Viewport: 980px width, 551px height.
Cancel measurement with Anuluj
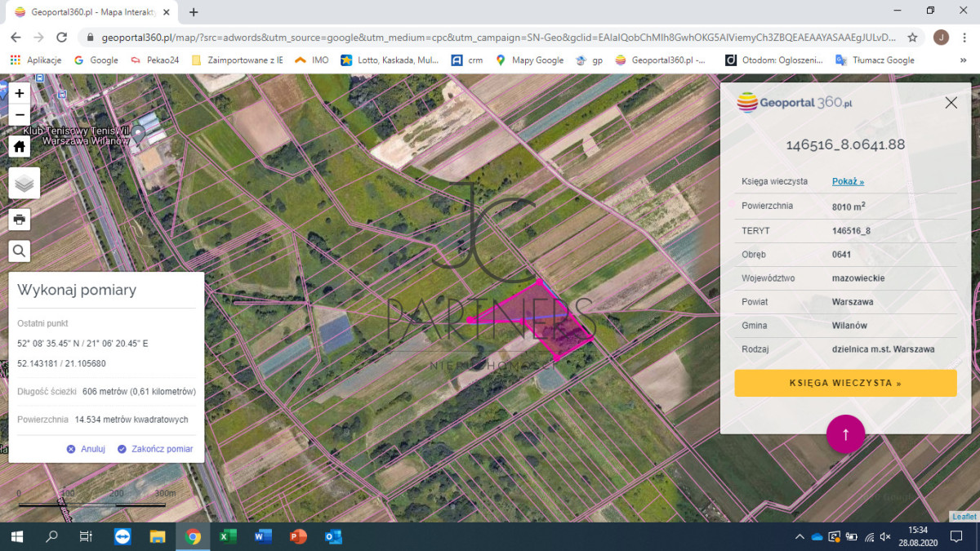(87, 449)
